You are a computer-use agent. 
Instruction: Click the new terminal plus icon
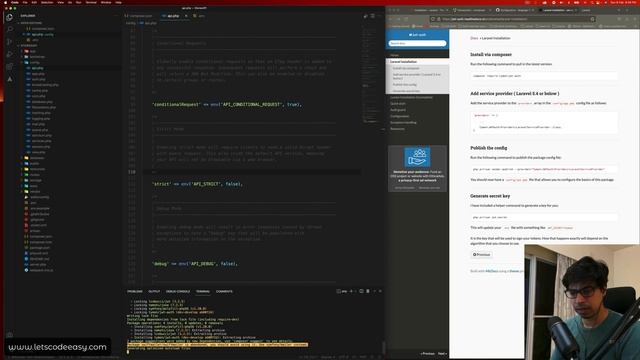point(351,291)
